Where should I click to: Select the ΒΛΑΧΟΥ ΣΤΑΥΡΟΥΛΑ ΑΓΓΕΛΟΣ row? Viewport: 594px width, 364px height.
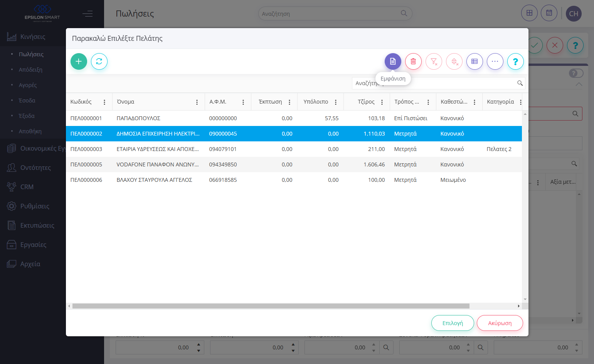tap(294, 180)
